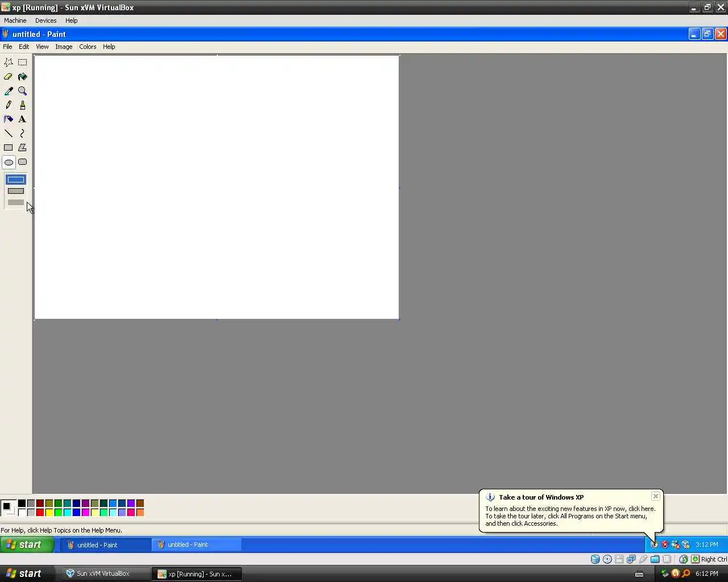728x582 pixels.
Task: Select the Polygon tool
Action: point(23,148)
